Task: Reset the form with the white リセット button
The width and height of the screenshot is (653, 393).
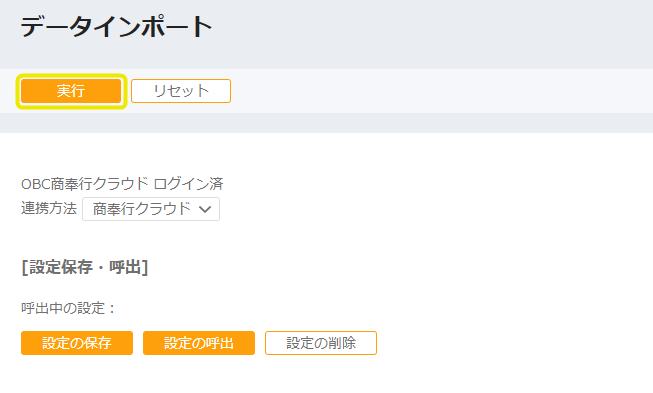Action: click(x=181, y=91)
